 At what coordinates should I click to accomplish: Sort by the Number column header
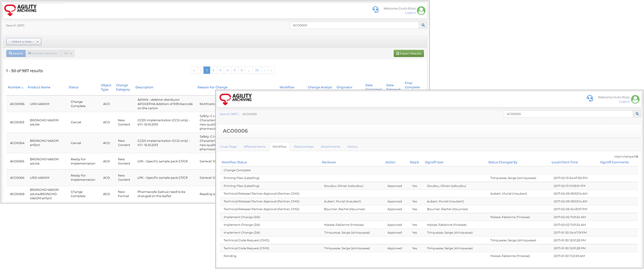click(16, 87)
